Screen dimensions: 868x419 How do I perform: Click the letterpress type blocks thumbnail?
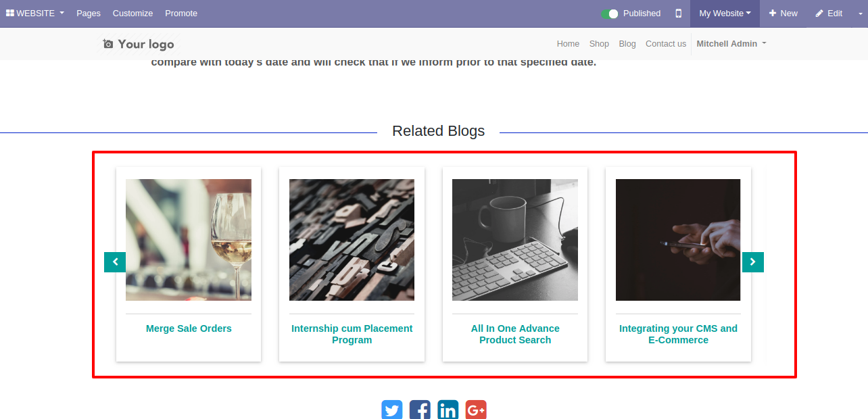point(352,240)
